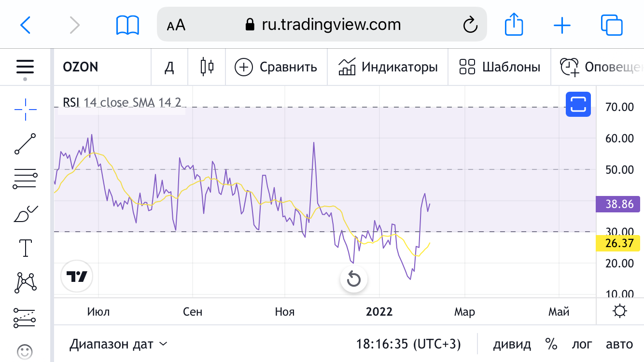Image resolution: width=644 pixels, height=362 pixels.
Task: Select the brush drawing tool
Action: click(25, 213)
